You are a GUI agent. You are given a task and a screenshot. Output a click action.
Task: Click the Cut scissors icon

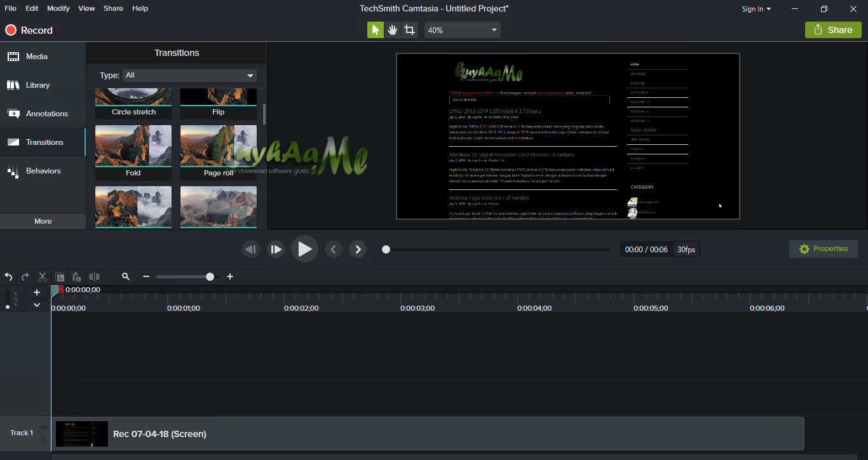pos(43,276)
